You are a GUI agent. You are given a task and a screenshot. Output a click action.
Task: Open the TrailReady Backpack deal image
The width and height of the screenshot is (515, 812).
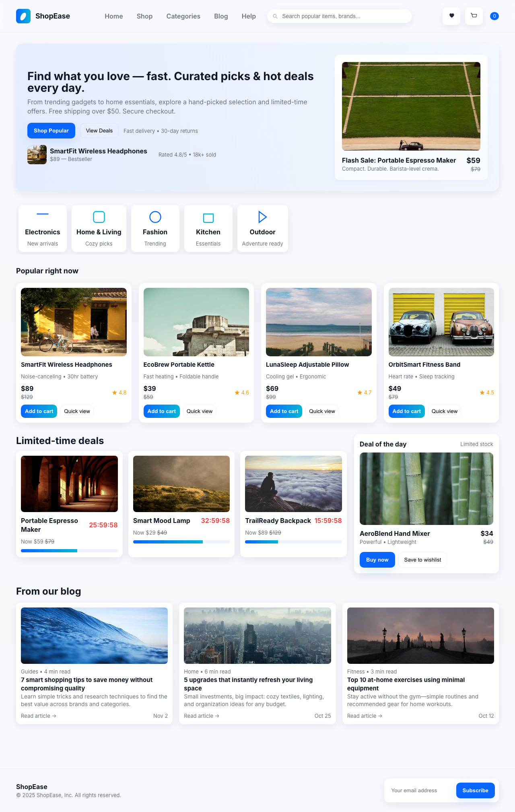[x=293, y=484]
